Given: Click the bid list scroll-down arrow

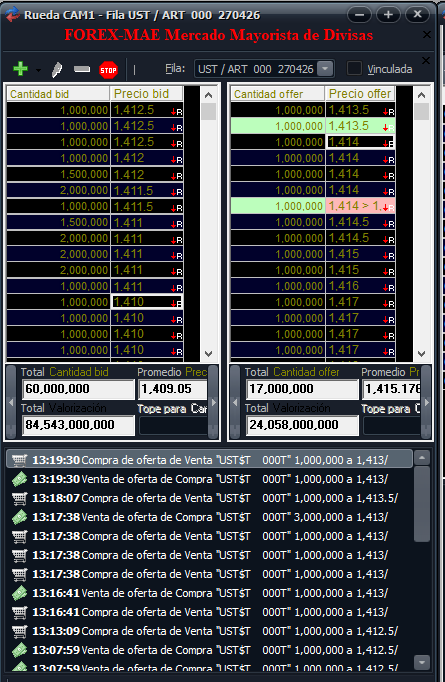Looking at the screenshot, I should pos(208,354).
